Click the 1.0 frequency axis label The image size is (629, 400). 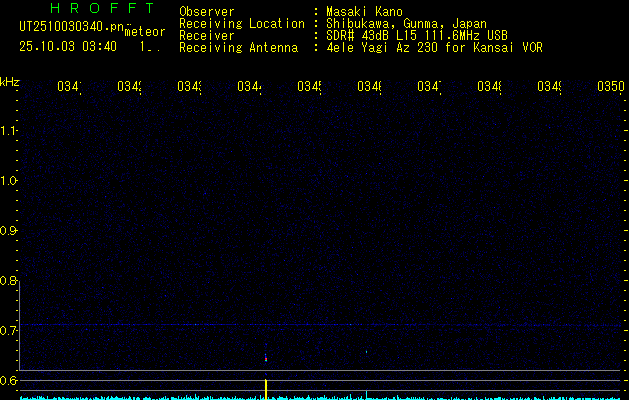click(x=9, y=181)
